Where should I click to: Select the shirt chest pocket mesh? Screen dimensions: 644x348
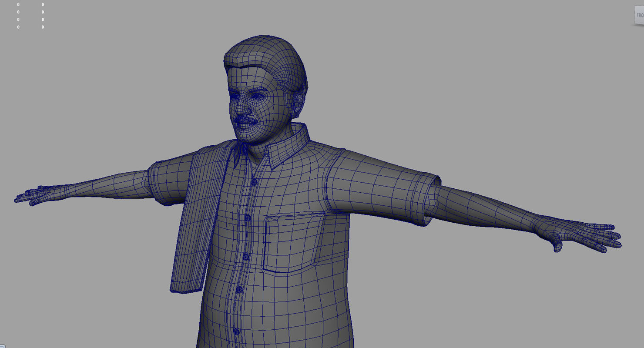point(294,242)
